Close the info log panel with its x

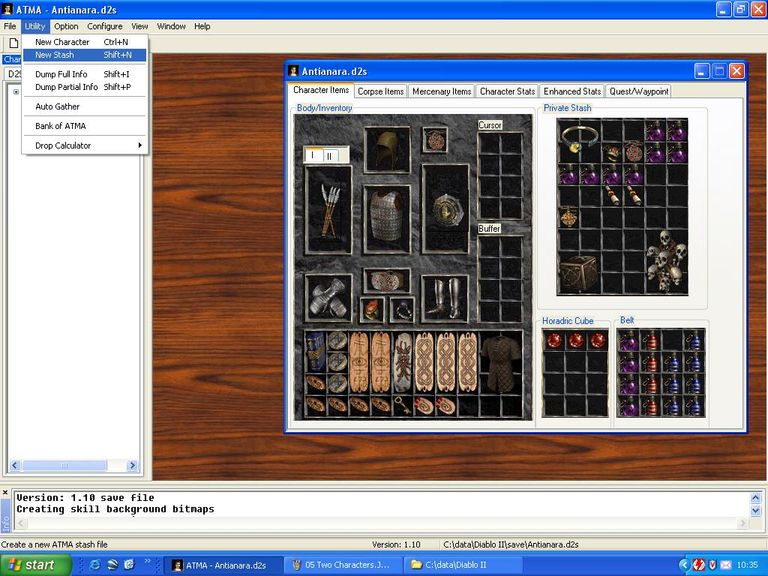[5, 492]
